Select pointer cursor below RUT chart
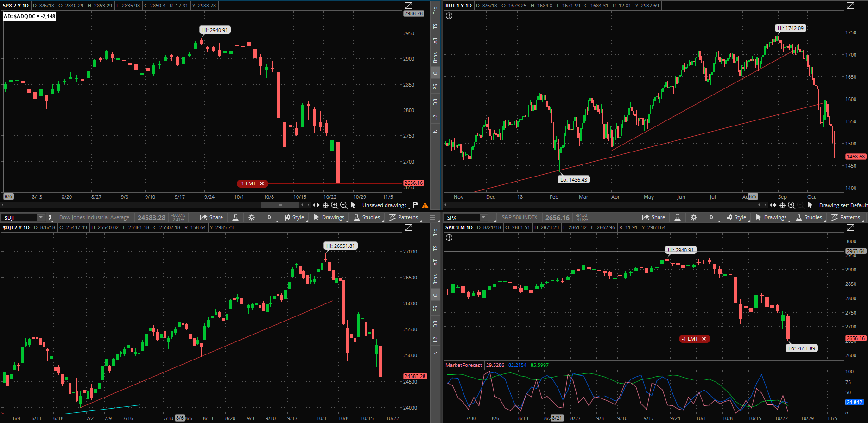This screenshot has width=868, height=423. pyautogui.click(x=810, y=205)
